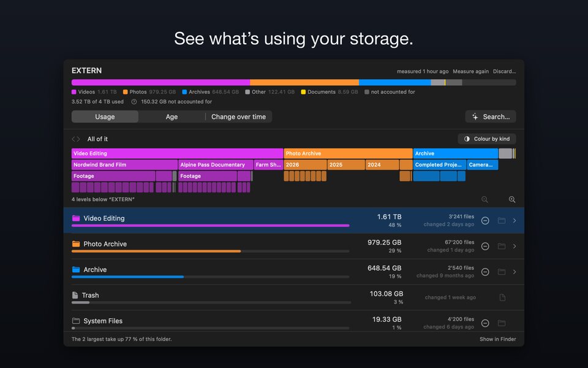This screenshot has height=368, width=588.
Task: Click the EXTERN volume title
Action: point(86,71)
